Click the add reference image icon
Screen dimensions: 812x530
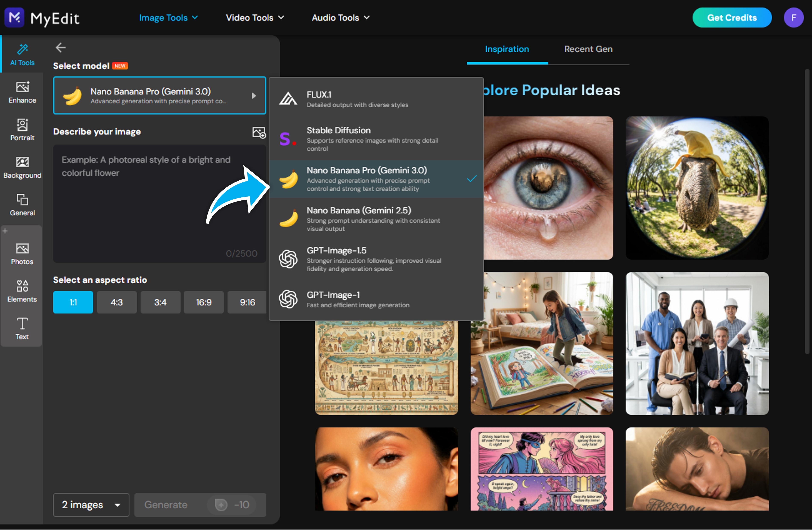[x=259, y=132]
